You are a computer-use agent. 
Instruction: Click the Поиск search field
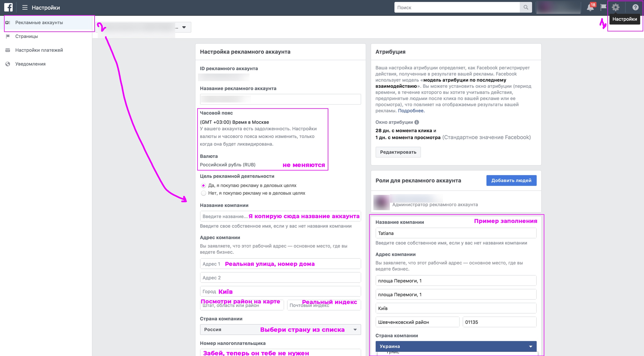(457, 7)
